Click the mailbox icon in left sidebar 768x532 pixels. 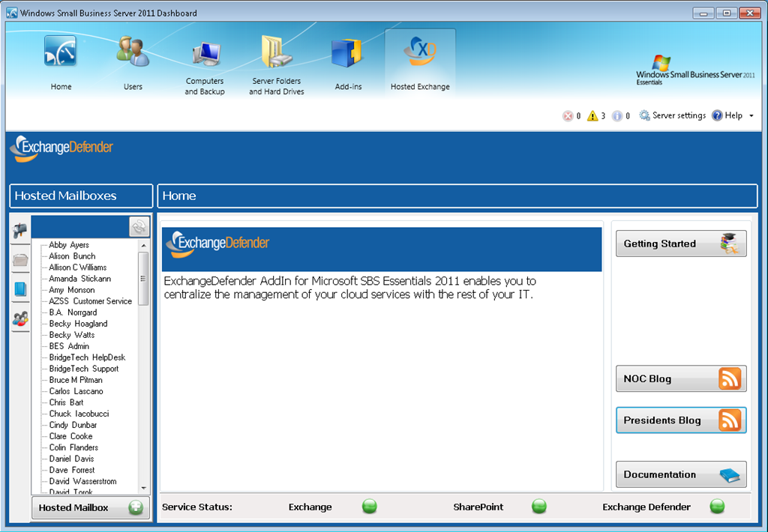[19, 231]
